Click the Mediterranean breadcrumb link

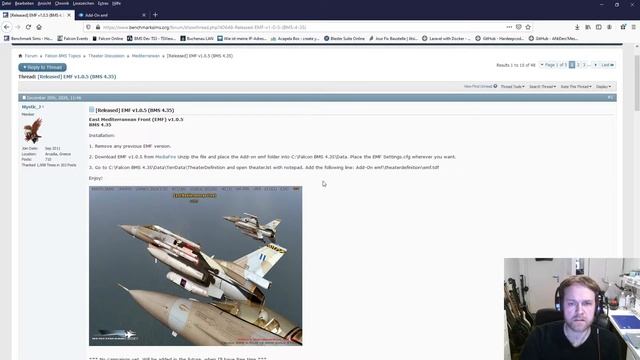[146, 56]
